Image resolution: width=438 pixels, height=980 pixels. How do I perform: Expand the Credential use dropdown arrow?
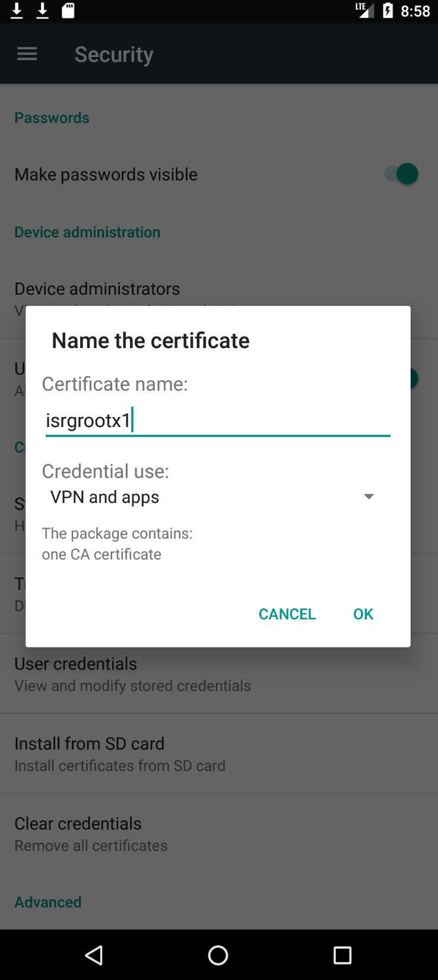click(369, 497)
